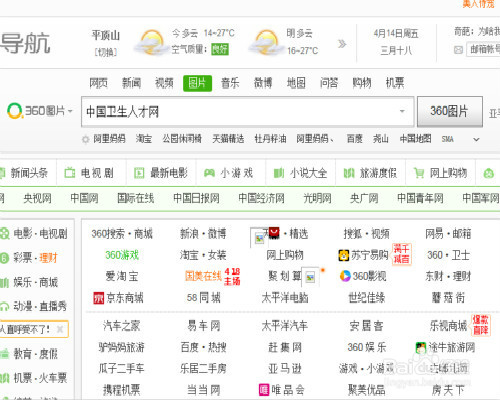Open the 中国日报网 link
500x400 pixels.
point(196,198)
